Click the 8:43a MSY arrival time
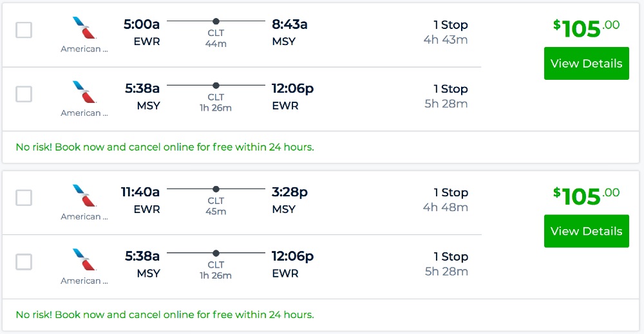 [290, 24]
